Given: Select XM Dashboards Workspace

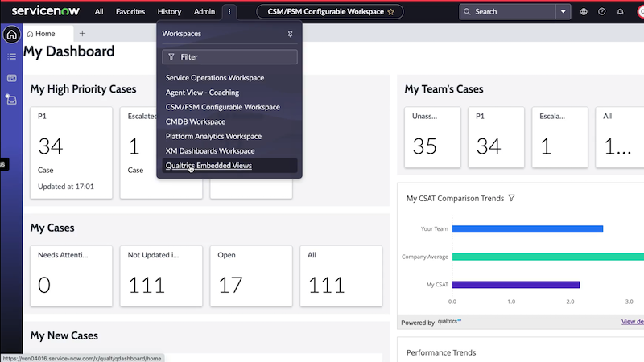Looking at the screenshot, I should pos(210,151).
